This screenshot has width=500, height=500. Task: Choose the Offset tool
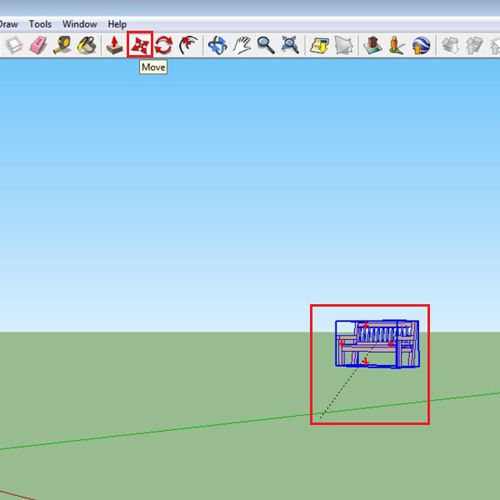(188, 45)
